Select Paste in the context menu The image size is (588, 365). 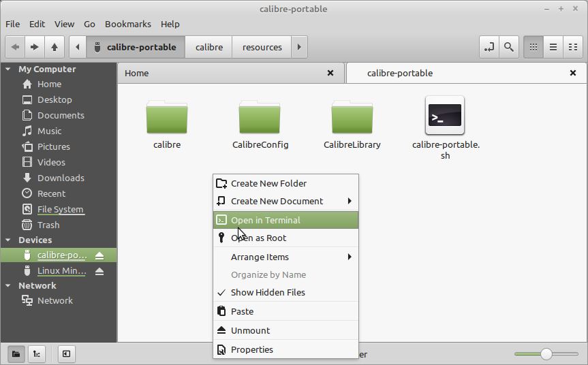pos(285,311)
